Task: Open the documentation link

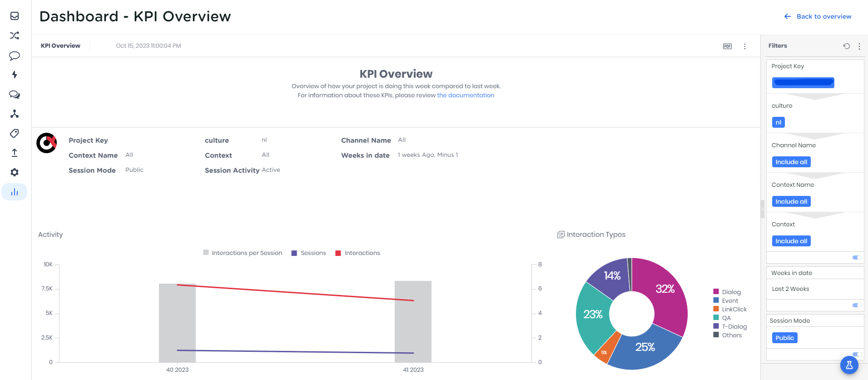Action: pyautogui.click(x=465, y=95)
